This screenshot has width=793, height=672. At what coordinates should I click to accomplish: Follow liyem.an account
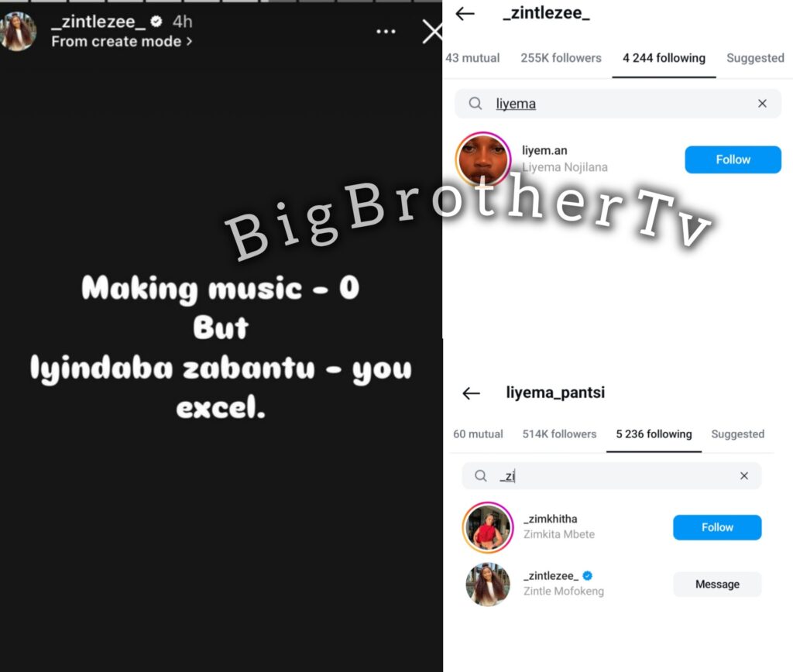(733, 159)
